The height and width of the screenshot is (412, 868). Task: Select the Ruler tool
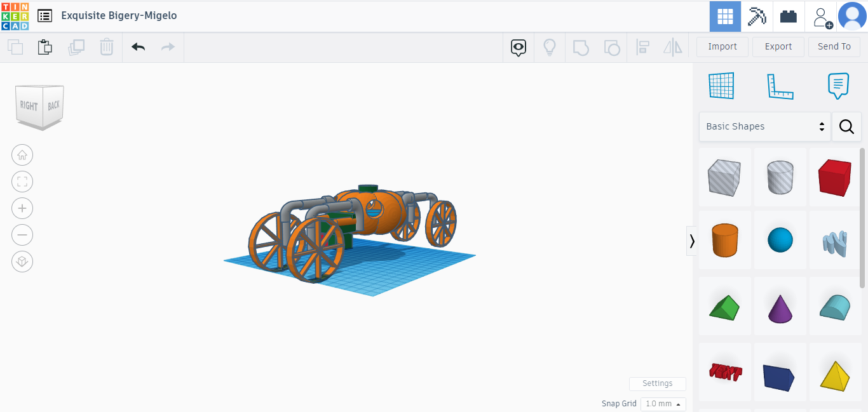[x=780, y=84]
